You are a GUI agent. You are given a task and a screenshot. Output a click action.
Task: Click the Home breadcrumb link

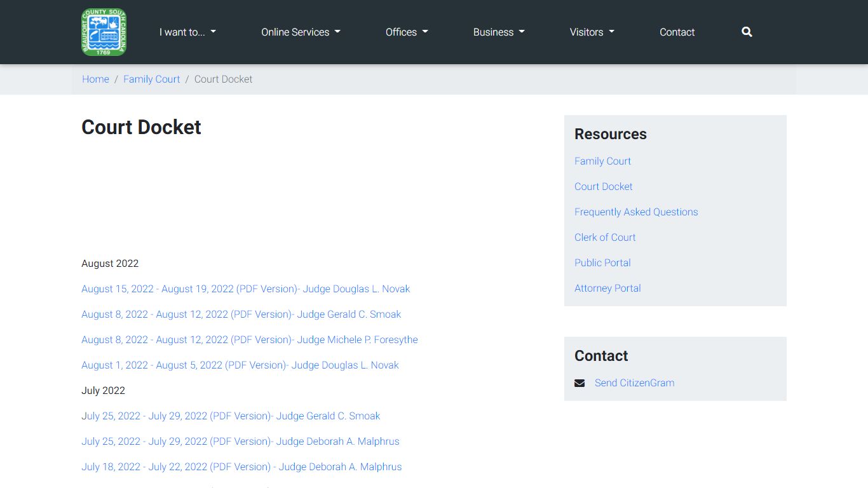pos(95,79)
